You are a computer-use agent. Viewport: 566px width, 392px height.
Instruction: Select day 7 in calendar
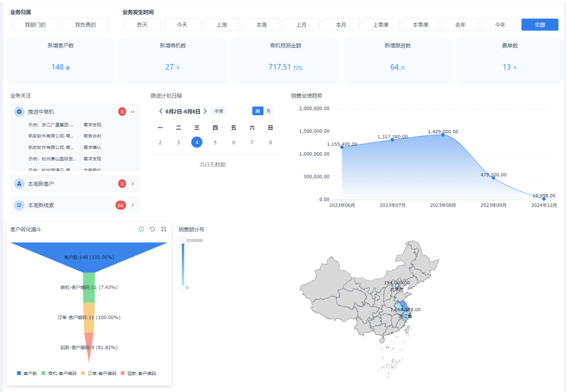(252, 142)
